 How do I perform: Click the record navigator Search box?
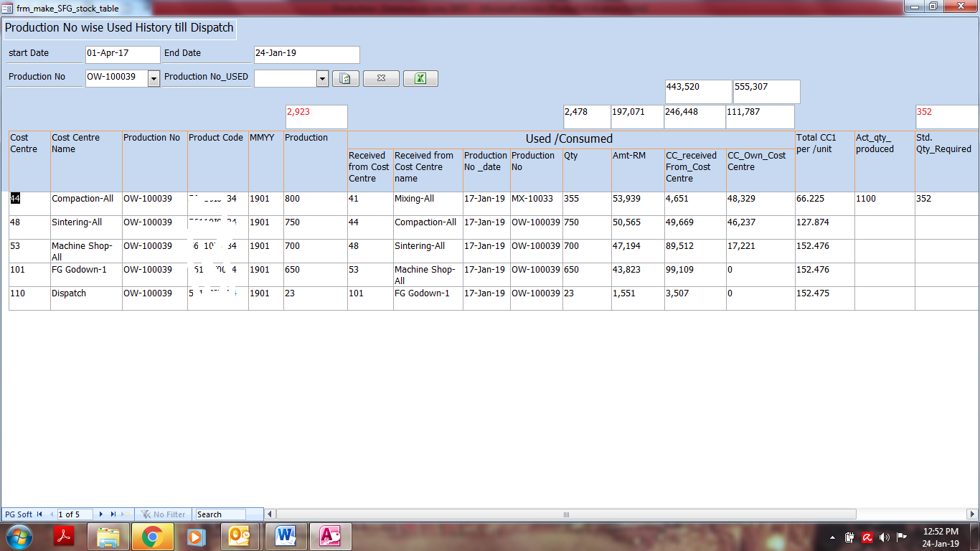[220, 514]
